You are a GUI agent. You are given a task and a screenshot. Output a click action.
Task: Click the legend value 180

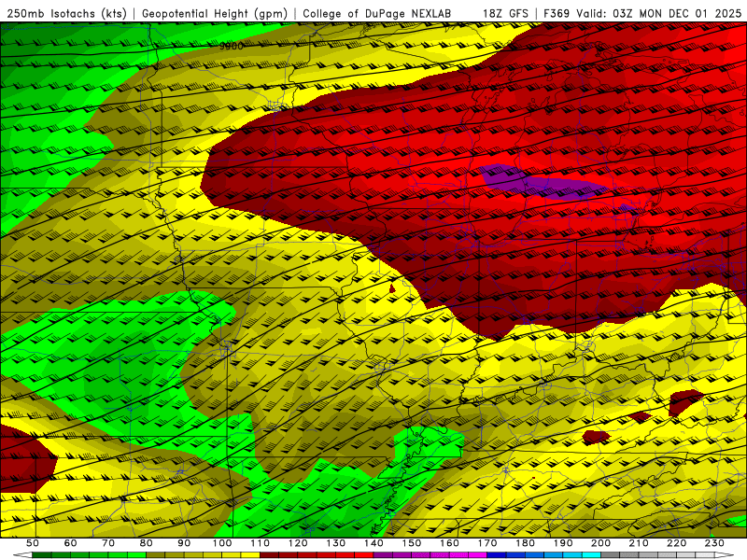coord(525,543)
